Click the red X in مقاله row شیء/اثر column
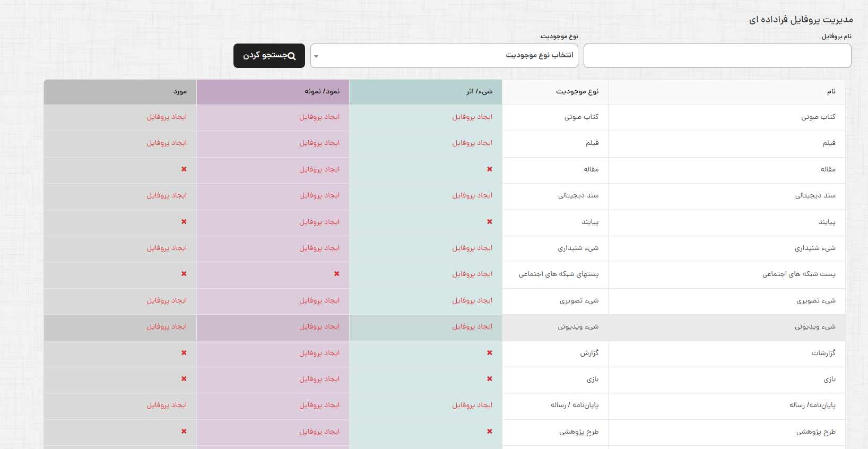 pos(489,169)
